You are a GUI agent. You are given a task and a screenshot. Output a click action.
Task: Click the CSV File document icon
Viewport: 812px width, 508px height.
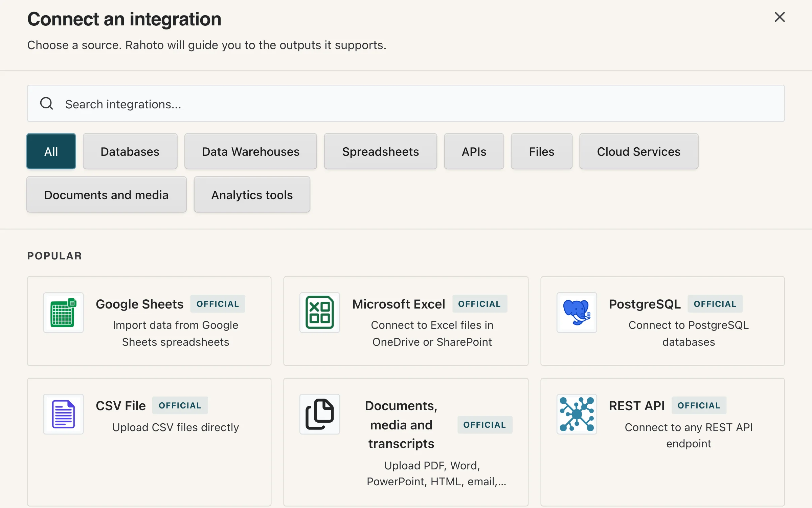[63, 414]
